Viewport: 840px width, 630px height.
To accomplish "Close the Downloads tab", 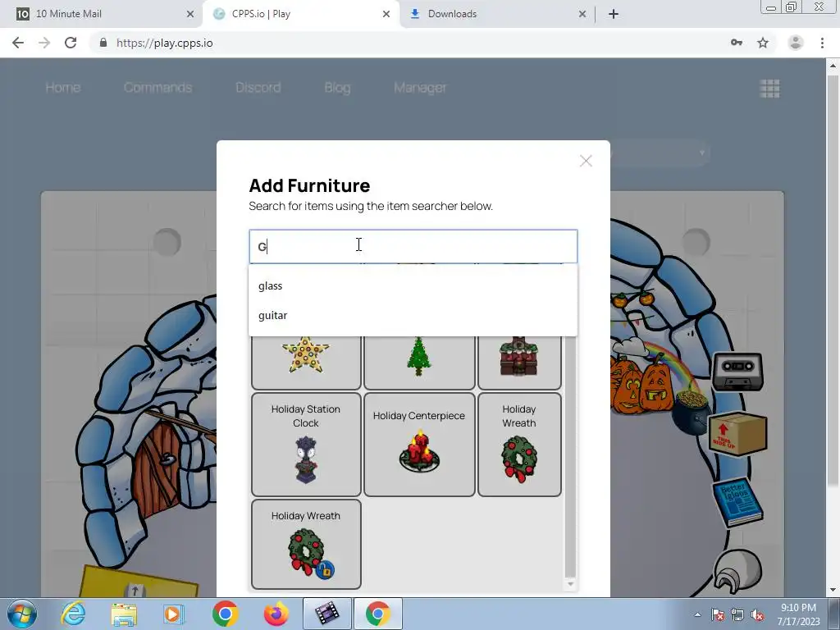I will point(582,14).
